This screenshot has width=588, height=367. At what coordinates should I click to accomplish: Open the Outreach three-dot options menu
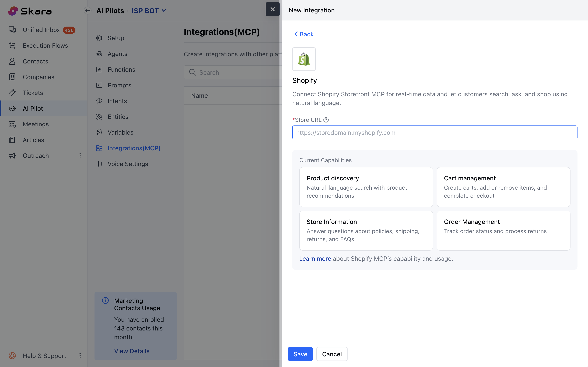pos(80,155)
